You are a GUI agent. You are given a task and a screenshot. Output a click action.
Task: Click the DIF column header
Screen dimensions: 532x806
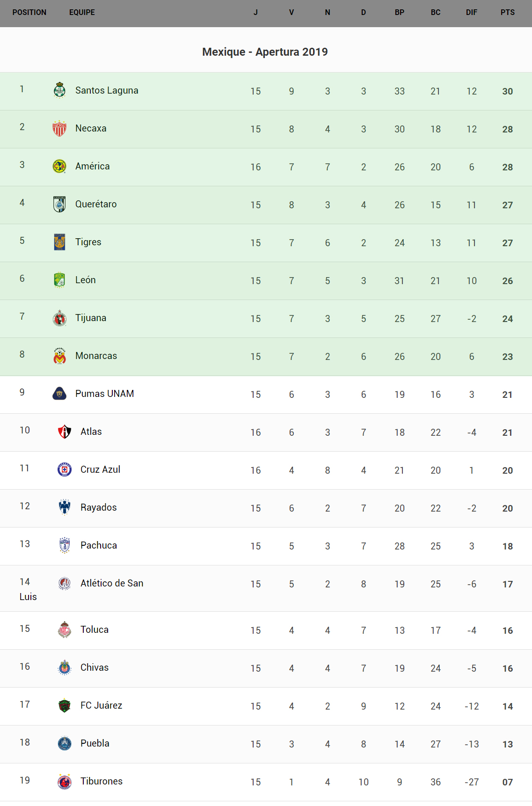coord(471,13)
